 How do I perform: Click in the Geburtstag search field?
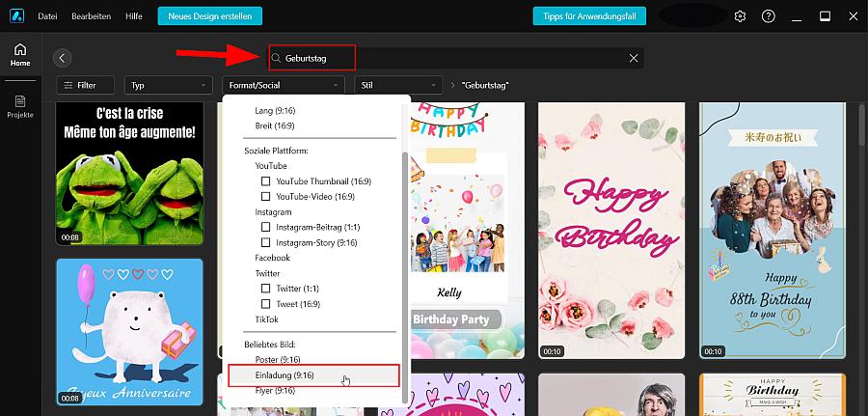tap(456, 58)
